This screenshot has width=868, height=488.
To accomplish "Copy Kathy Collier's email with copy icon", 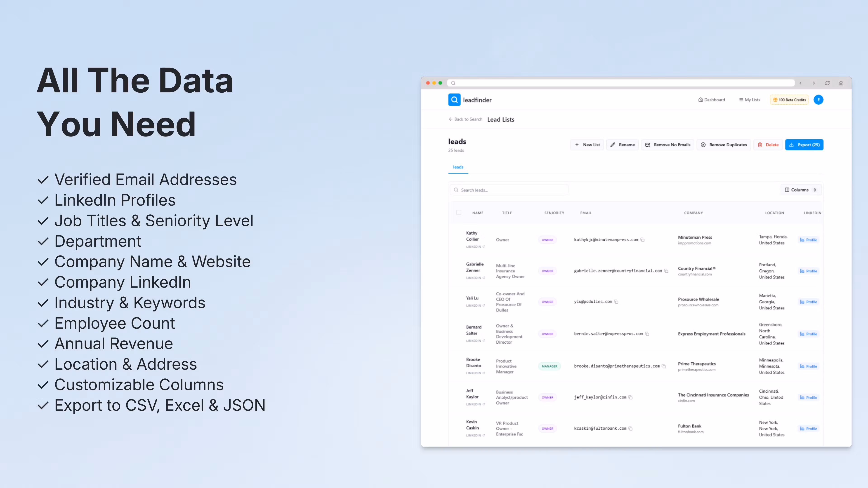I will (x=643, y=240).
